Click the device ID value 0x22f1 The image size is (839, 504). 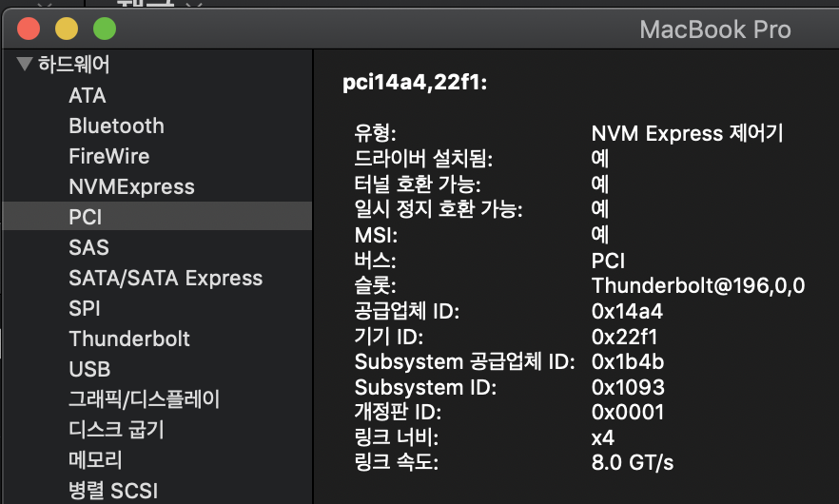(x=624, y=337)
